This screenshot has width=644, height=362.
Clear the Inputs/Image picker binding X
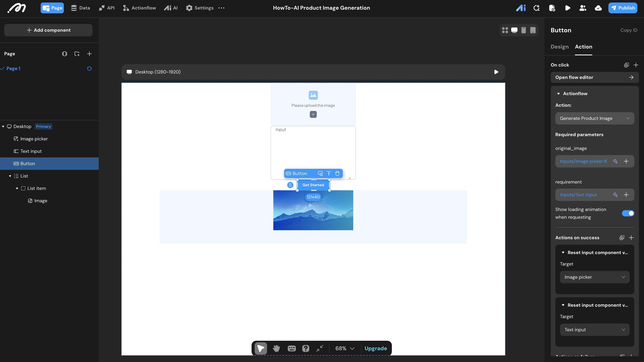[x=605, y=161]
